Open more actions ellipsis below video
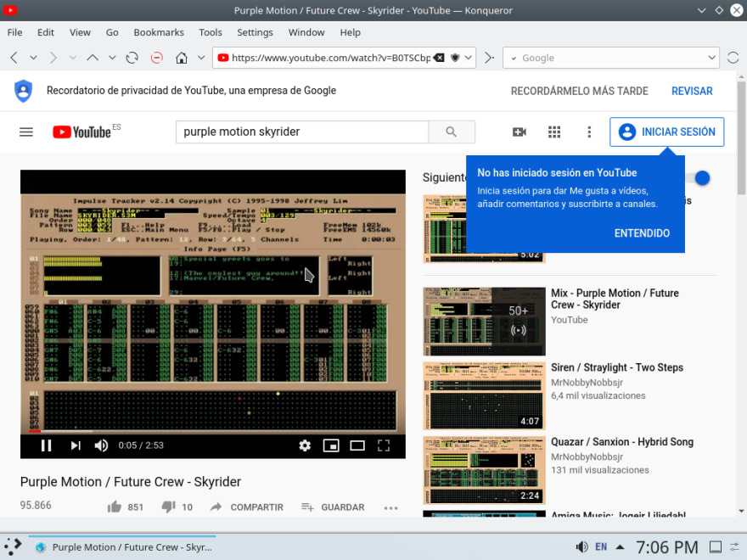The width and height of the screenshot is (747, 560). pyautogui.click(x=390, y=508)
